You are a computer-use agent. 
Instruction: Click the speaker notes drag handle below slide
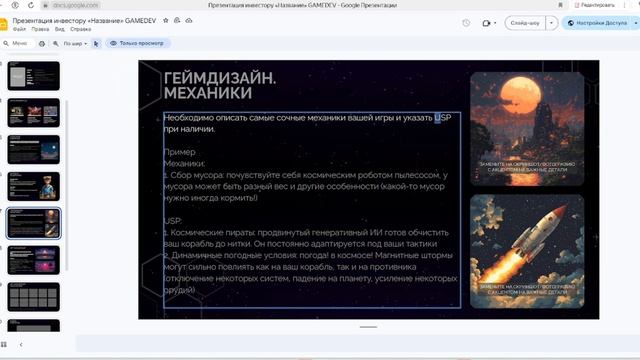pos(368,327)
